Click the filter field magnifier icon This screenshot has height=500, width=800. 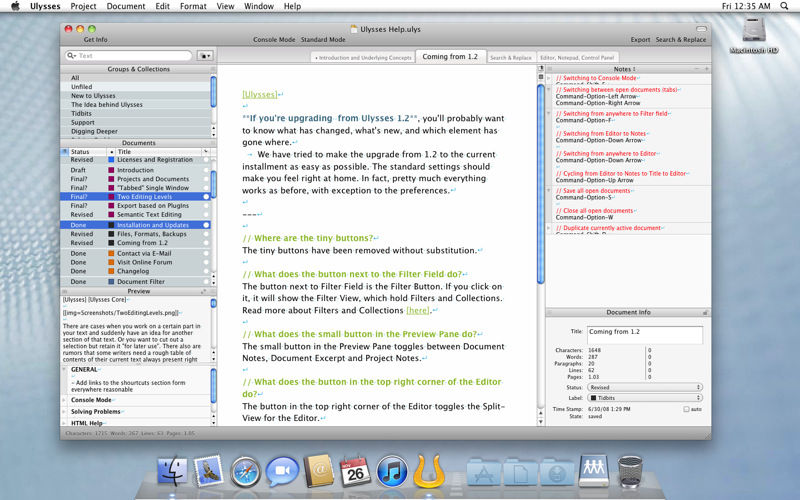71,56
